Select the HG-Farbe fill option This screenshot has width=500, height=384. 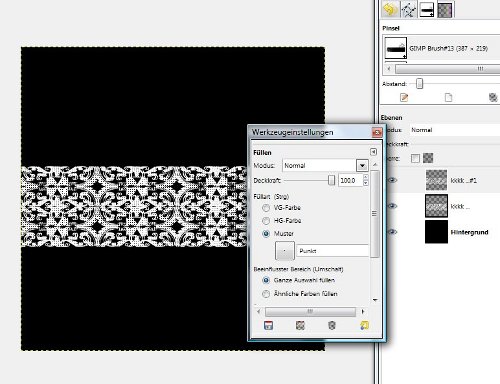(x=266, y=221)
